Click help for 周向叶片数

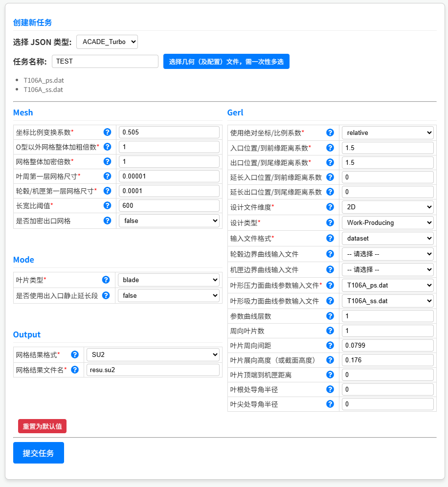pyautogui.click(x=330, y=331)
